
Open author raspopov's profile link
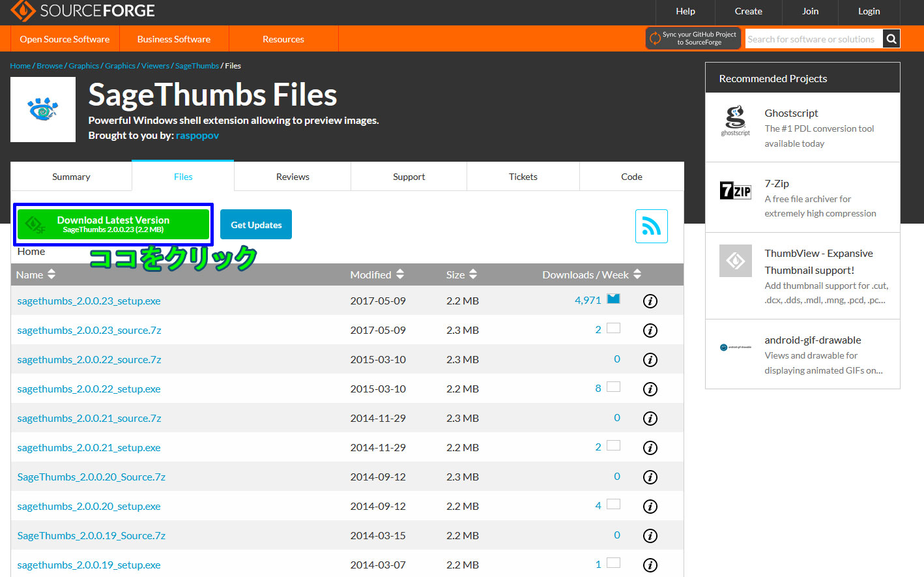197,136
